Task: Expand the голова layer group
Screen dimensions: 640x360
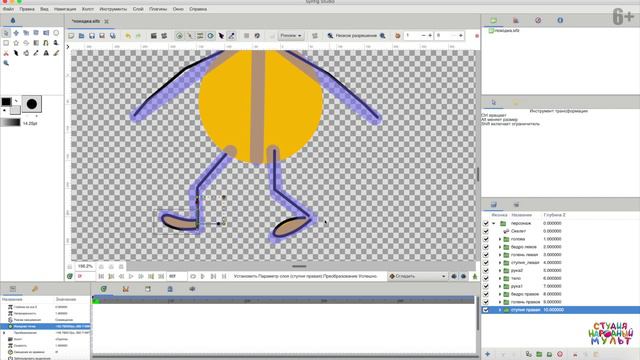Action: click(500, 239)
